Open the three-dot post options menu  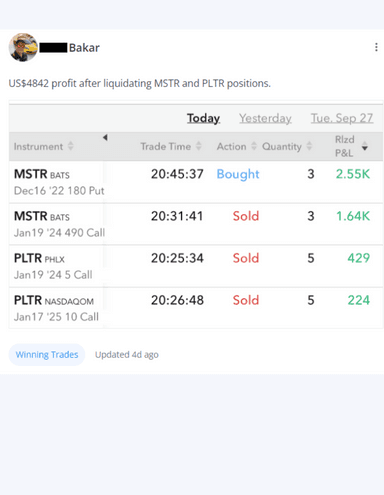pos(376,47)
